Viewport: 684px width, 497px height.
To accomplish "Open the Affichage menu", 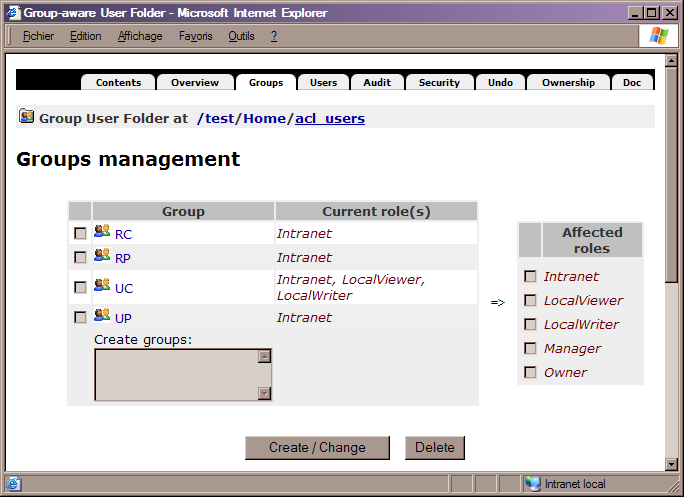I will [139, 36].
